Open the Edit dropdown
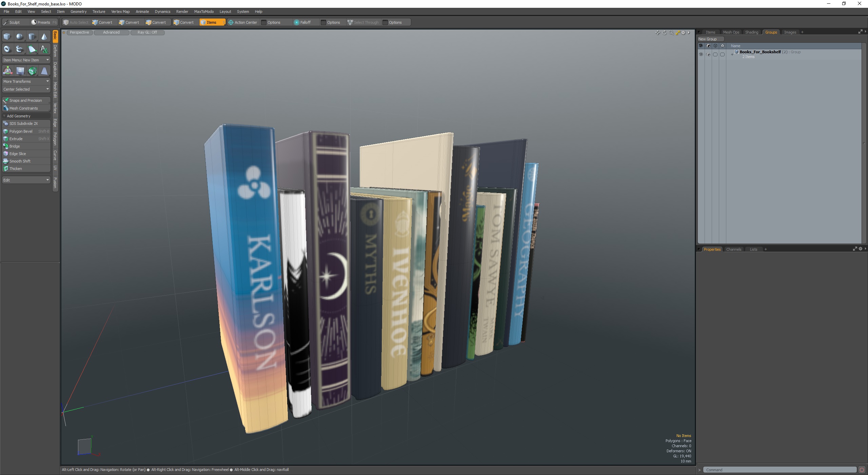 click(26, 180)
